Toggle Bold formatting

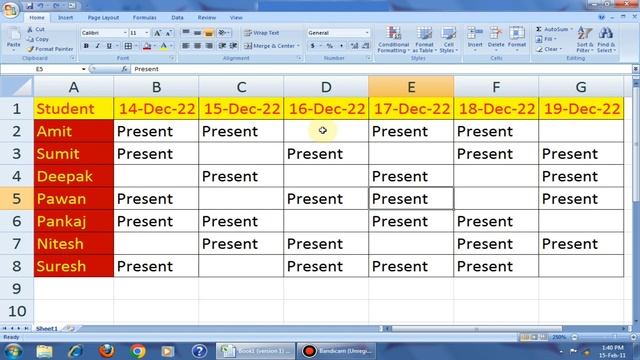(x=86, y=46)
